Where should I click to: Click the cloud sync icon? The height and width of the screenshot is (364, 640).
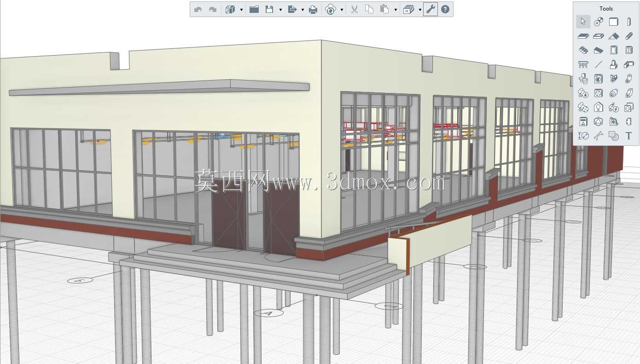click(x=331, y=9)
